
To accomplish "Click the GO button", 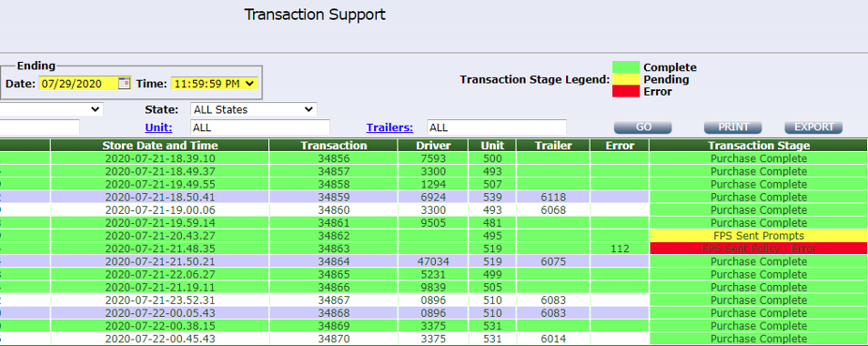I will [643, 127].
